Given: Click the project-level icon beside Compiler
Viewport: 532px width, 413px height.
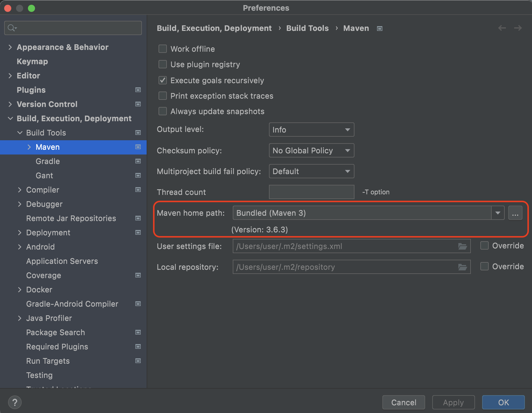Looking at the screenshot, I should coord(138,190).
